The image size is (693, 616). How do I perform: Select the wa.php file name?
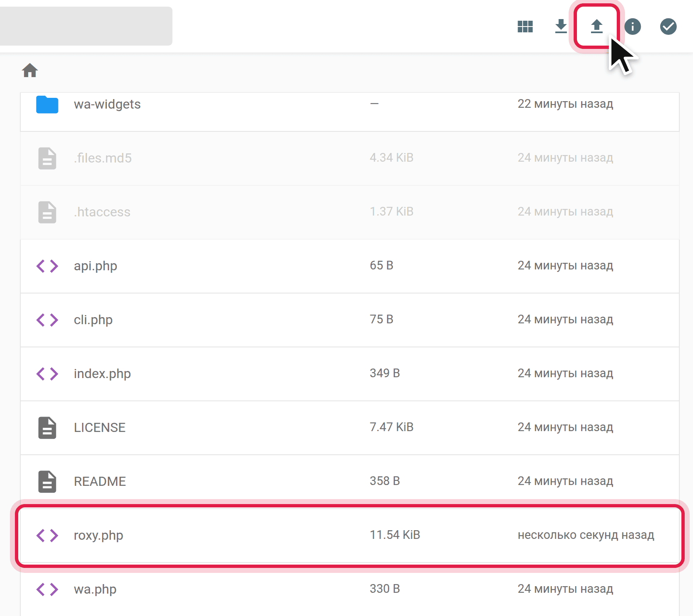(x=95, y=589)
